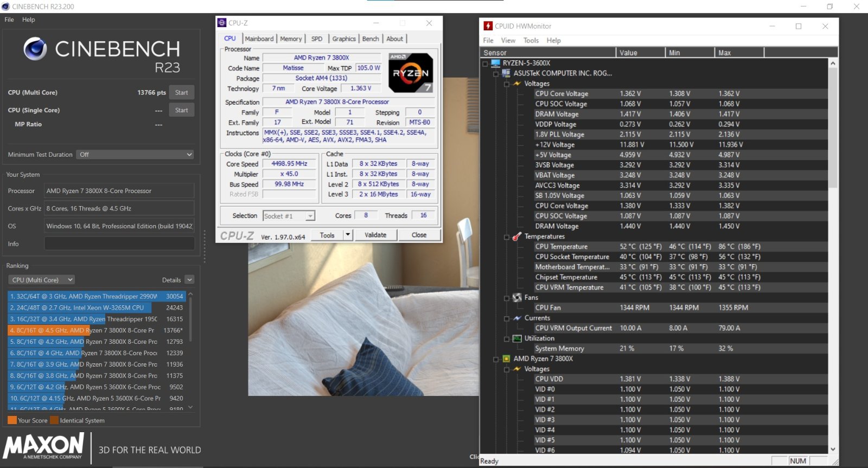Select the Threadripper 2990W ranking row
This screenshot has height=468, width=868.
(97, 297)
